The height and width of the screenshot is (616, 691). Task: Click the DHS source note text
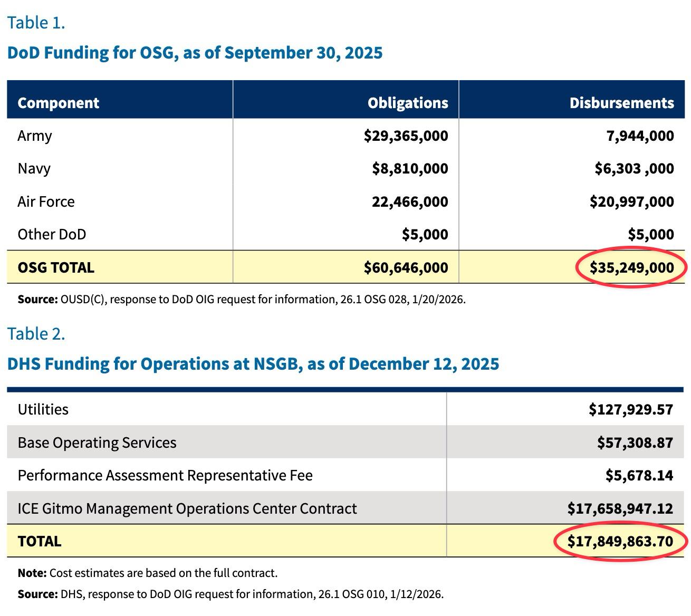pyautogui.click(x=231, y=594)
